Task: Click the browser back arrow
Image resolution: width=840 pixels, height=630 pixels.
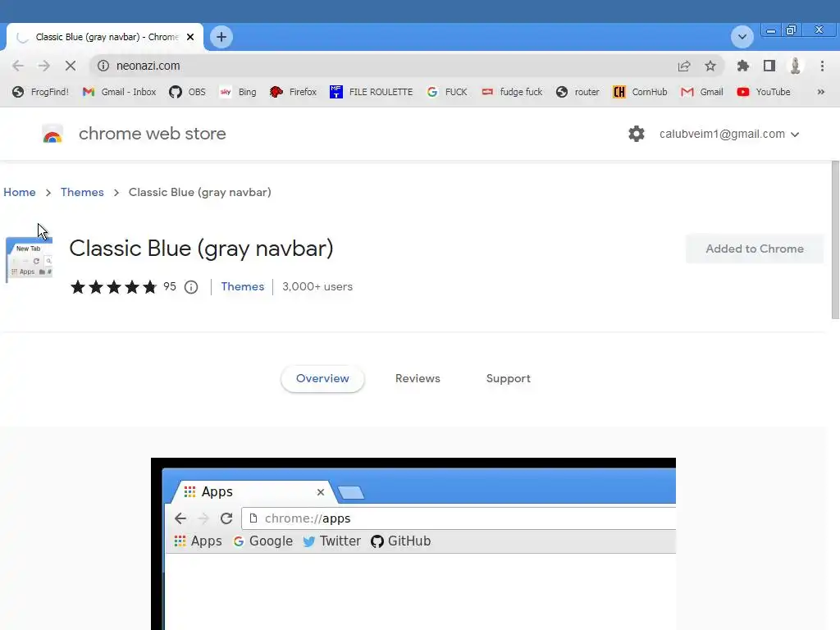Action: [x=18, y=66]
